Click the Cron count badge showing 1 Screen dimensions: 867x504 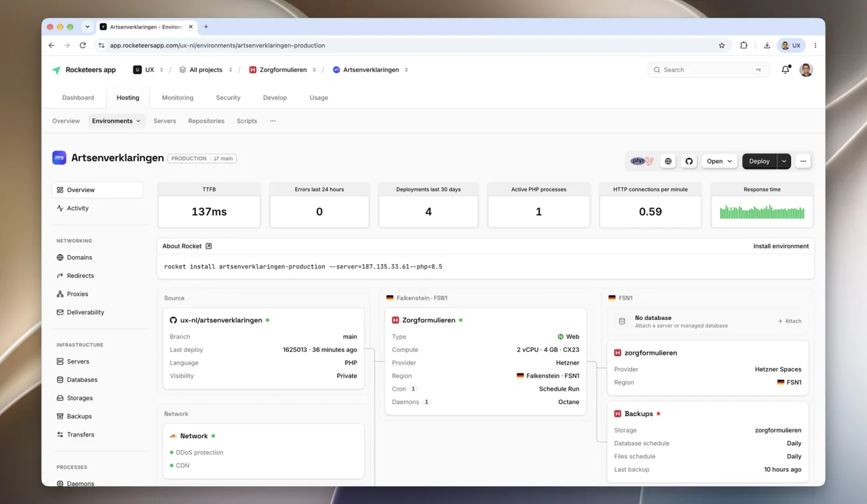click(x=413, y=389)
